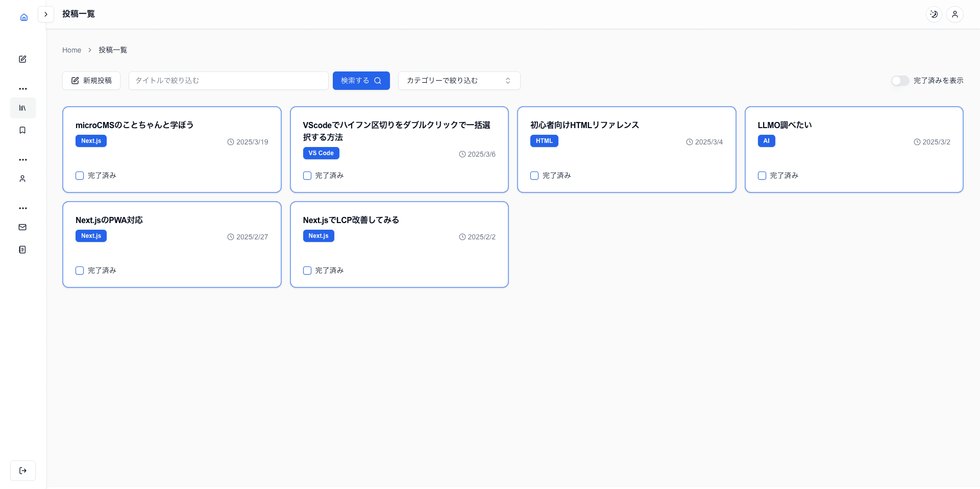Click the 2025/3/4 date text

click(709, 142)
